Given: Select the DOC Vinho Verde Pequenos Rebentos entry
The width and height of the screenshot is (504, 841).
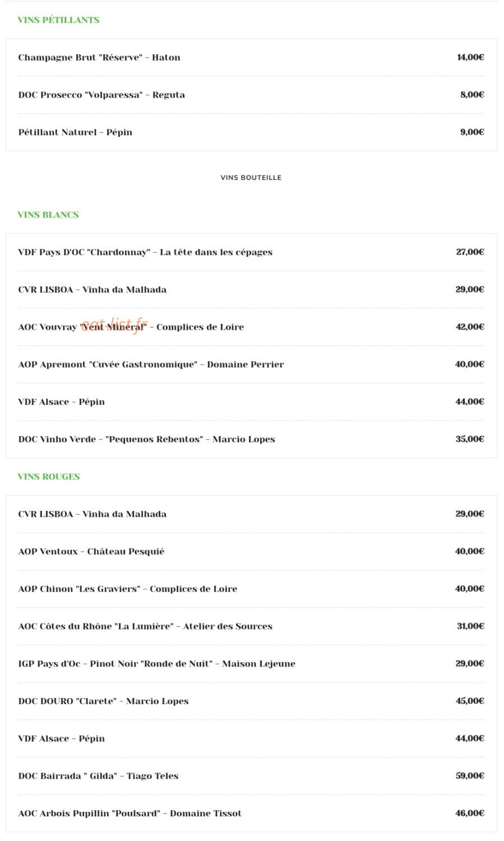Looking at the screenshot, I should [x=251, y=439].
